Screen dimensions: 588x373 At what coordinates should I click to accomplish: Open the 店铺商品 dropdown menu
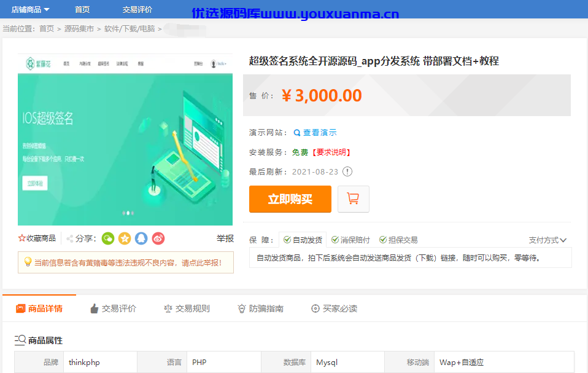pos(30,9)
